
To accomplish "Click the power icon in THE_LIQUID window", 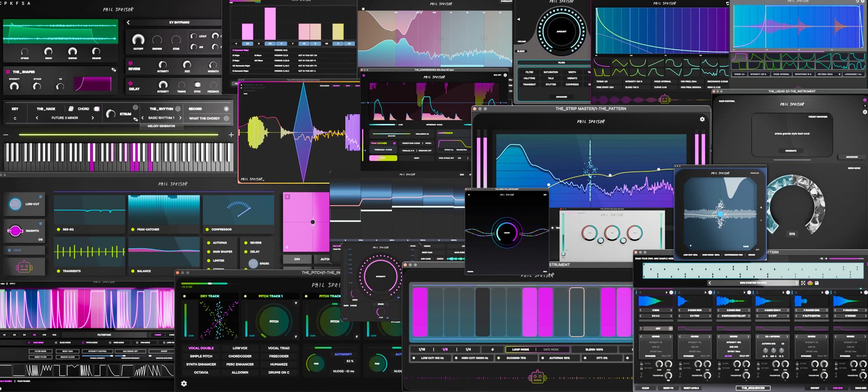I will pos(865,100).
